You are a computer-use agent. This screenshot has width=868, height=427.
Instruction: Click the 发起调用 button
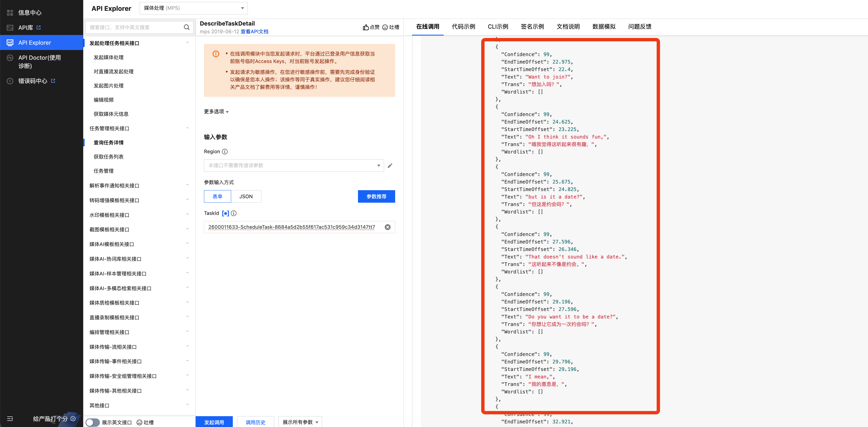(214, 422)
